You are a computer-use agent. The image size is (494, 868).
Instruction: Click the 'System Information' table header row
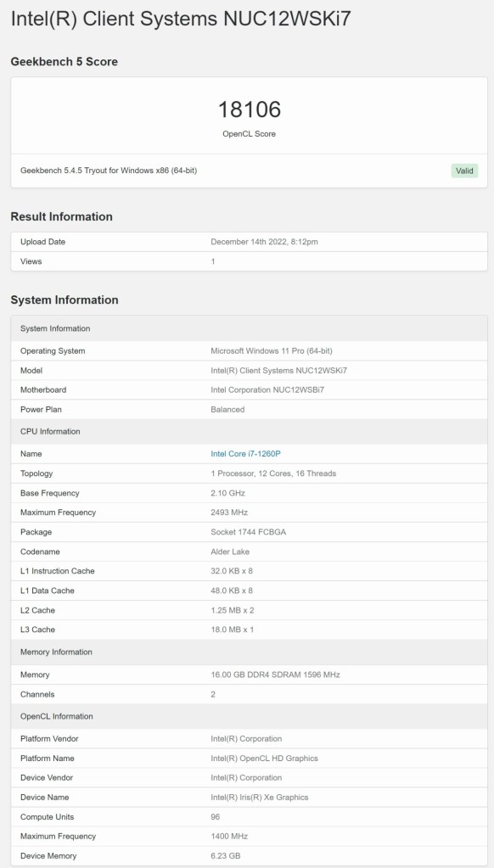coord(250,329)
